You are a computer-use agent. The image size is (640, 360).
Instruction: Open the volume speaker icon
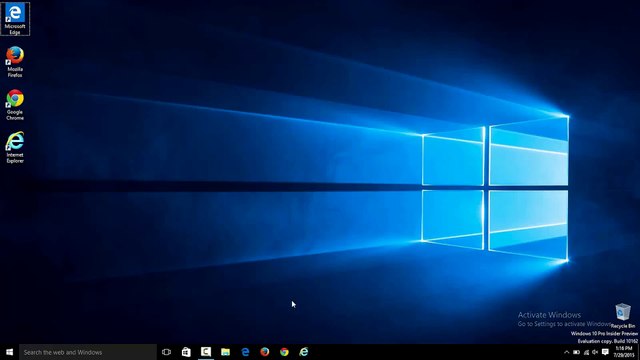595,352
